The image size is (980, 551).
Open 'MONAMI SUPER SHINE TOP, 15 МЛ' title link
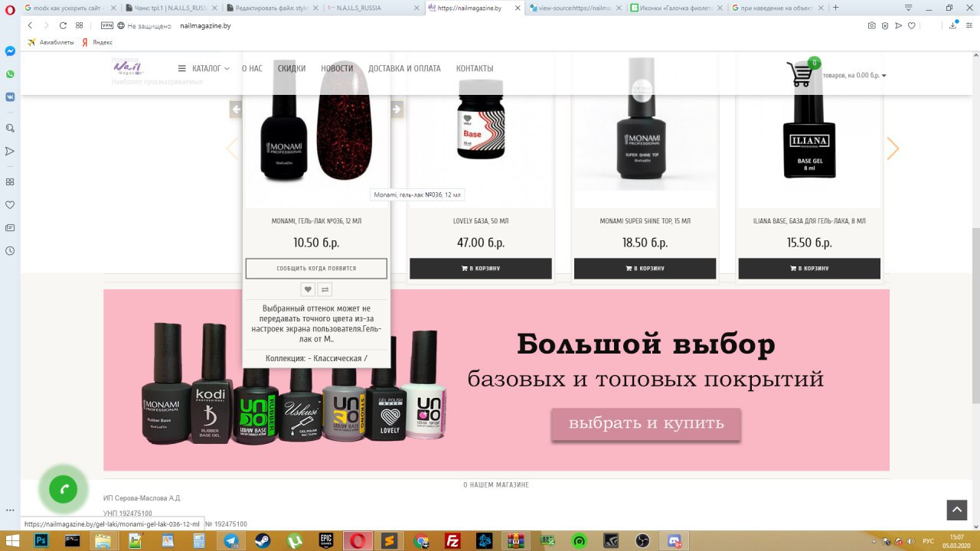(x=645, y=221)
